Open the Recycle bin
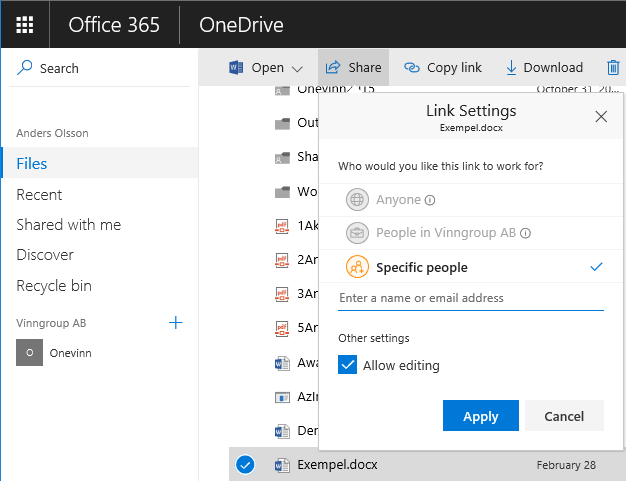This screenshot has width=626, height=481. pyautogui.click(x=54, y=286)
